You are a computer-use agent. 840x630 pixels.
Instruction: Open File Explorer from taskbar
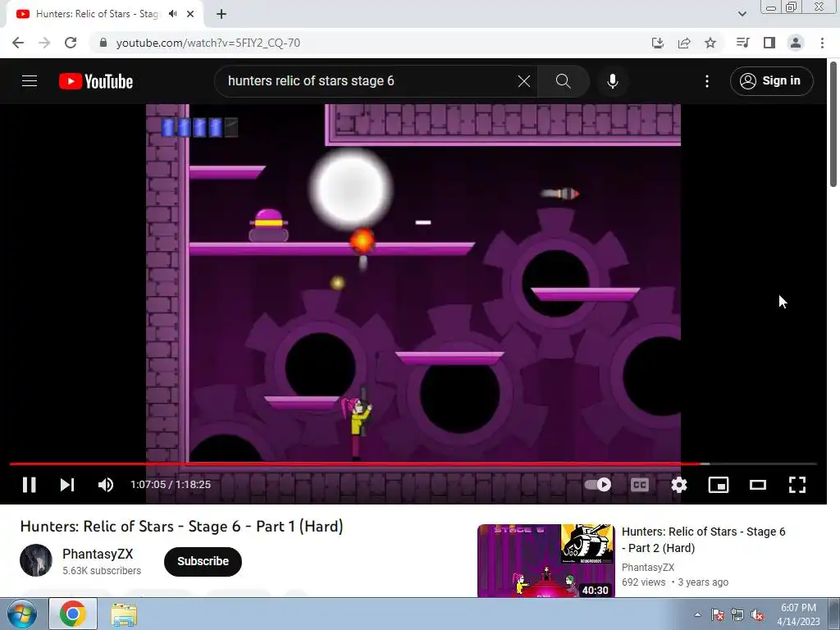click(124, 614)
